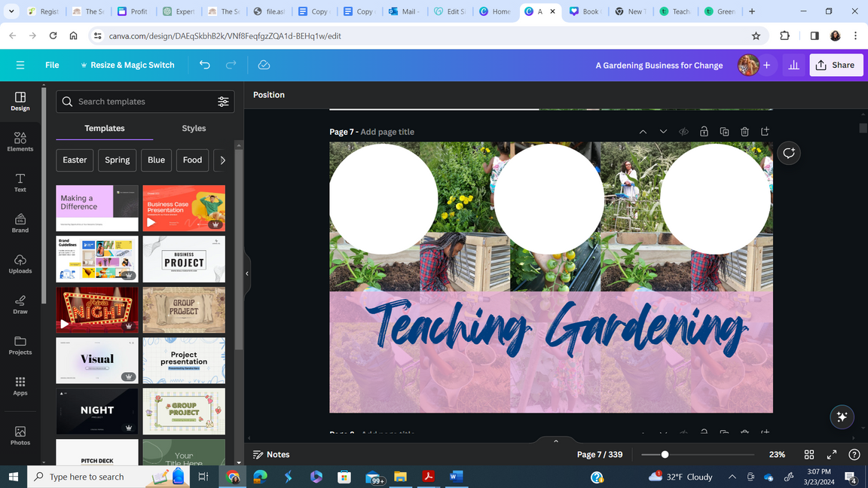
Task: Move Page 7 up with arrow
Action: [x=643, y=132]
